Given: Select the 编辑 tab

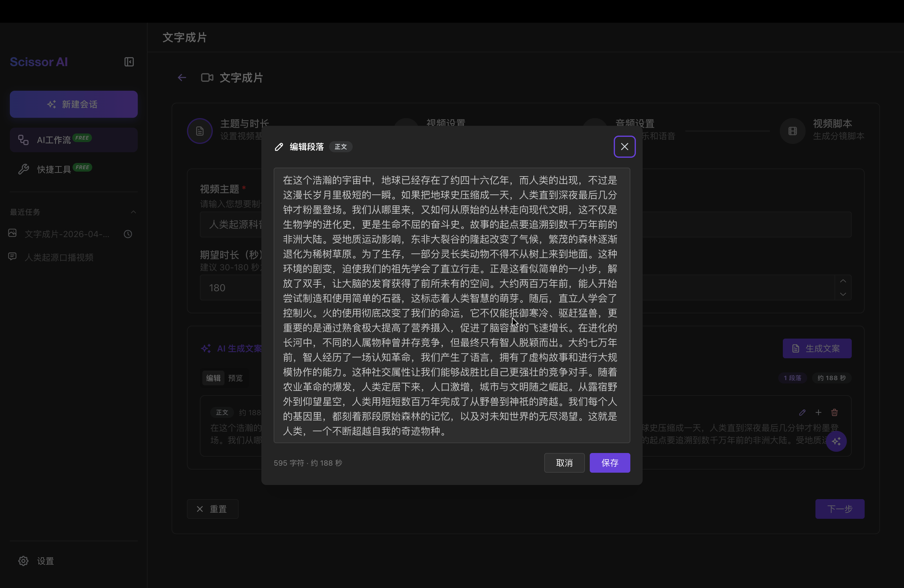Looking at the screenshot, I should (213, 378).
